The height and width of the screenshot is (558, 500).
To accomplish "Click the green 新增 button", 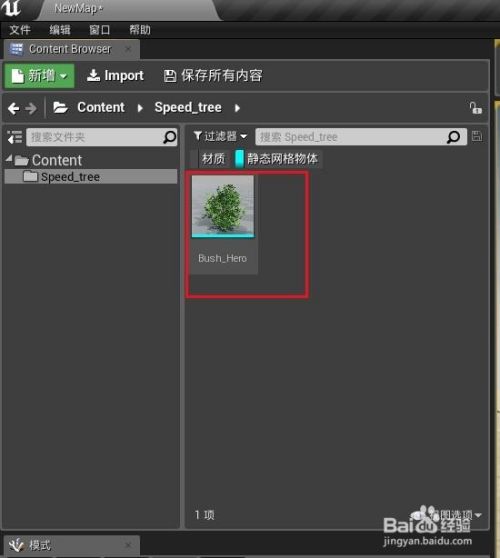I will 39,76.
